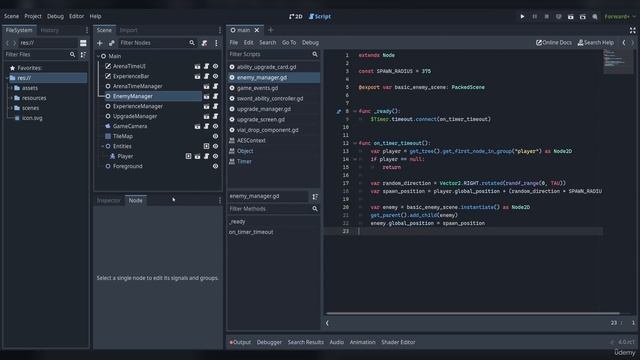The image size is (640, 360).
Task: Expand the scenes folder
Action: point(11,108)
